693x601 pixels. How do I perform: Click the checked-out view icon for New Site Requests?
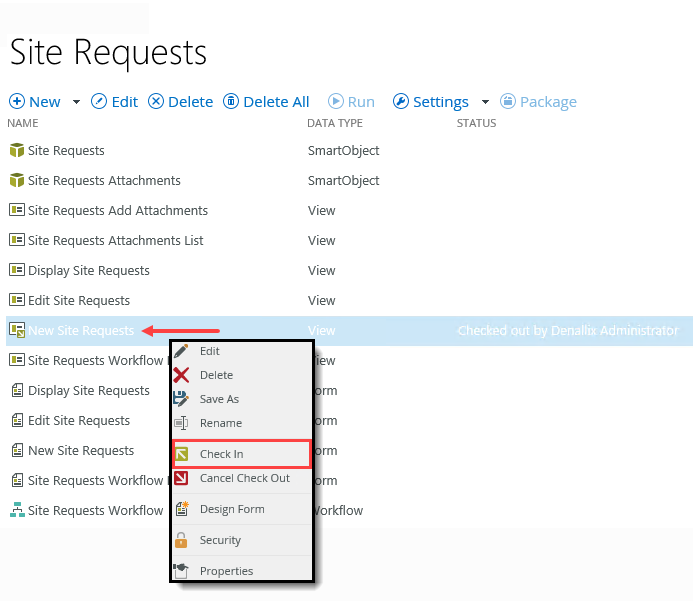point(16,331)
